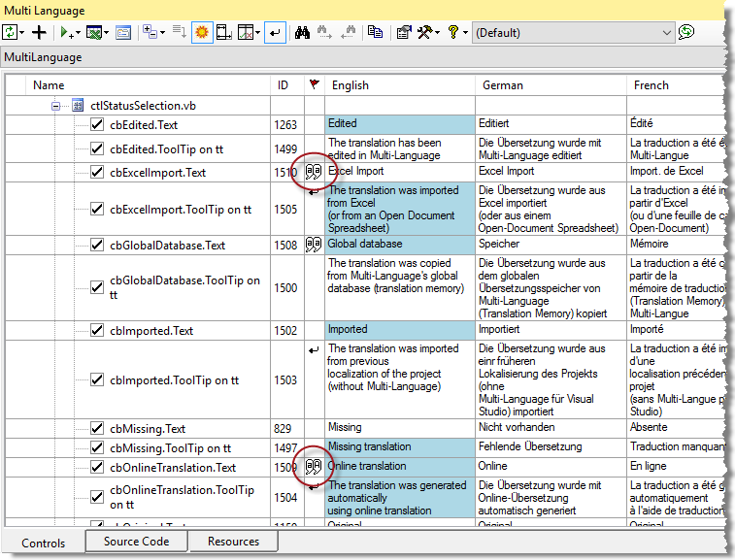Collapse the ctlStatusSelection.vb tree node
735x560 pixels.
[x=56, y=105]
